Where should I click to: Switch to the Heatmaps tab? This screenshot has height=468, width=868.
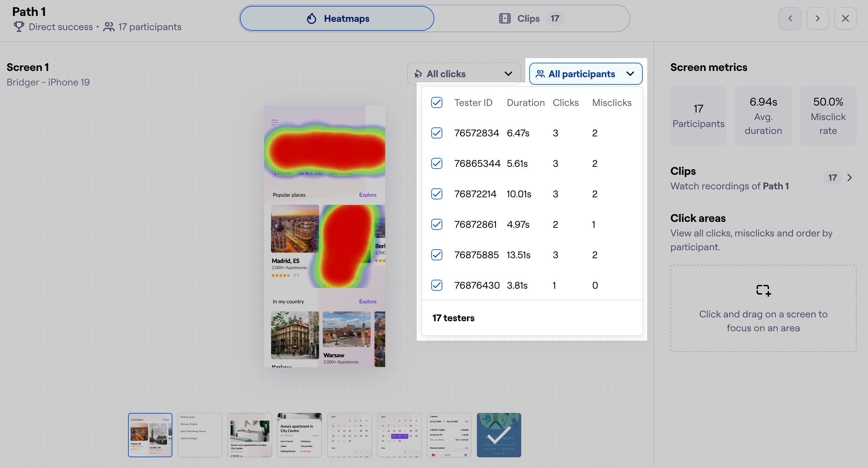click(337, 18)
